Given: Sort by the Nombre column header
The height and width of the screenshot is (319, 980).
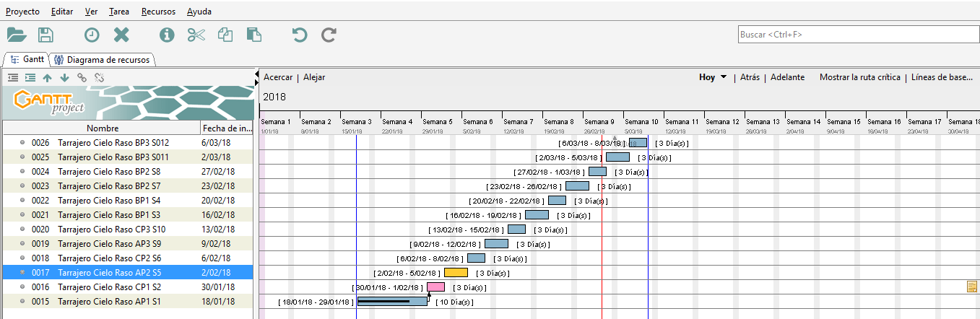Looking at the screenshot, I should [102, 128].
